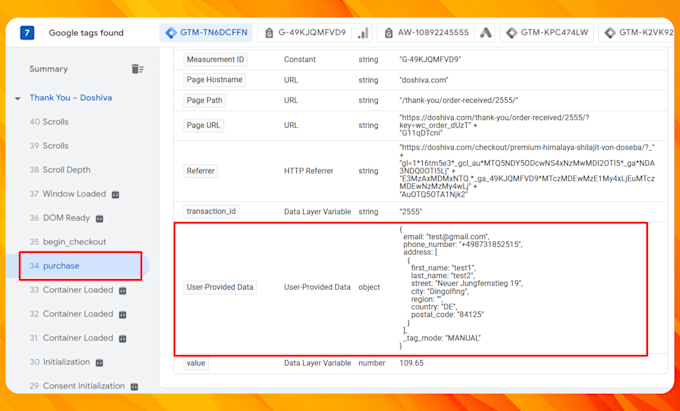Click the User-Provided Data variable chip
This screenshot has height=411, width=680.
(x=220, y=287)
